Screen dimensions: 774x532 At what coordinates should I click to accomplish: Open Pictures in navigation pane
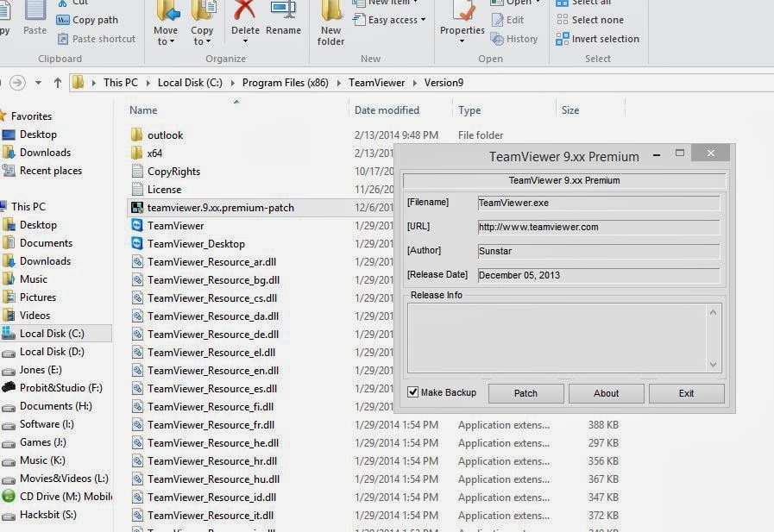click(x=37, y=297)
